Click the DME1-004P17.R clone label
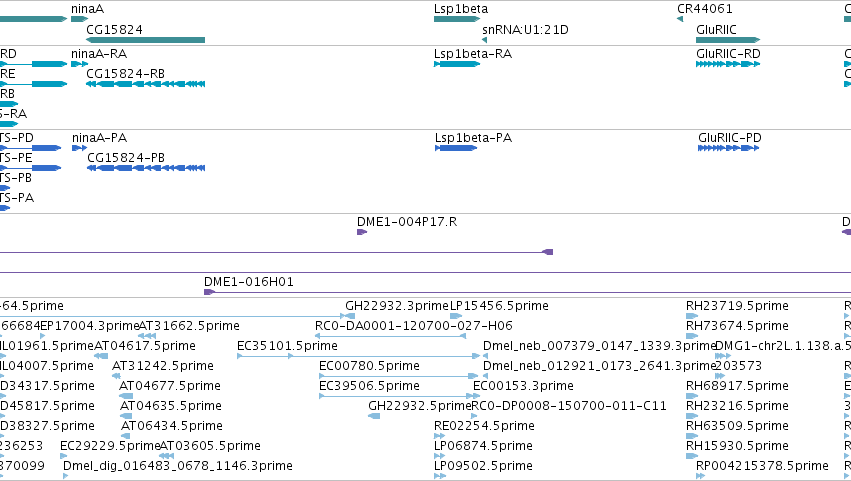The image size is (851, 481). (x=407, y=221)
